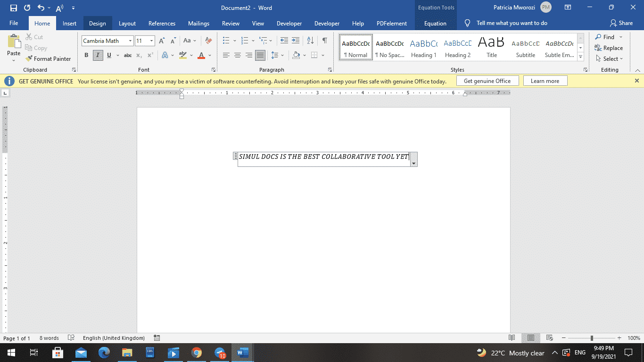Select the Superscript icon
The width and height of the screenshot is (644, 362).
(150, 55)
